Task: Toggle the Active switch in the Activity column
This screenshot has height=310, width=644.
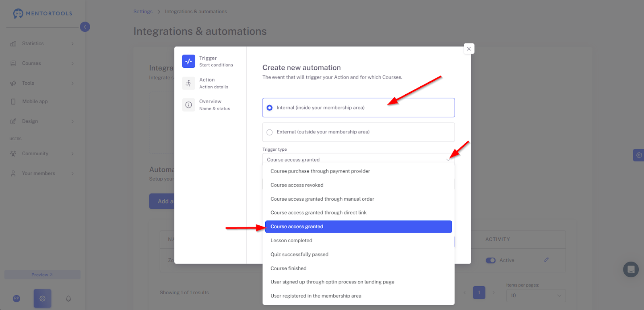Action: point(490,260)
